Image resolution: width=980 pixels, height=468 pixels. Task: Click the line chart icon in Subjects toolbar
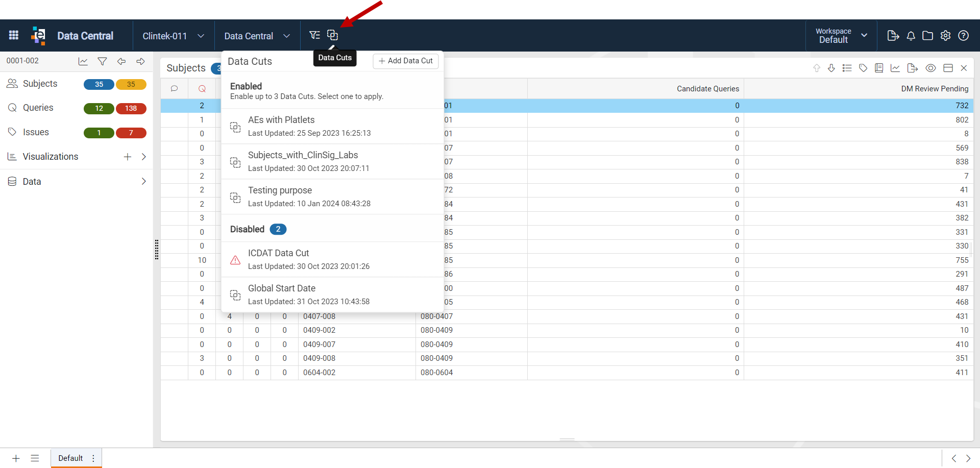(x=895, y=68)
